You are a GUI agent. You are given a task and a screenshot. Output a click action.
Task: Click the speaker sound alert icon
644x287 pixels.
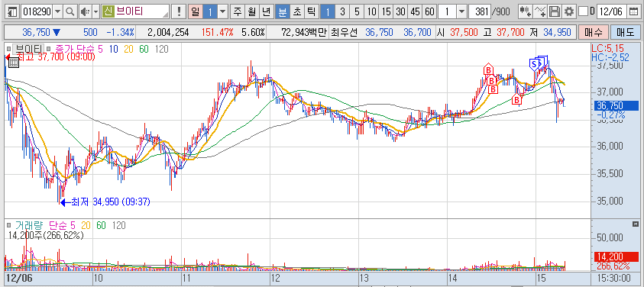point(85,11)
